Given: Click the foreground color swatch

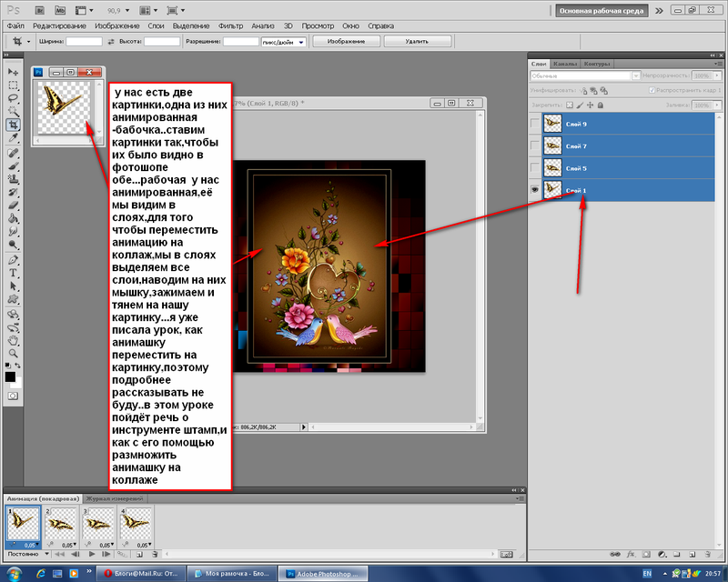Looking at the screenshot, I should pyautogui.click(x=10, y=376).
